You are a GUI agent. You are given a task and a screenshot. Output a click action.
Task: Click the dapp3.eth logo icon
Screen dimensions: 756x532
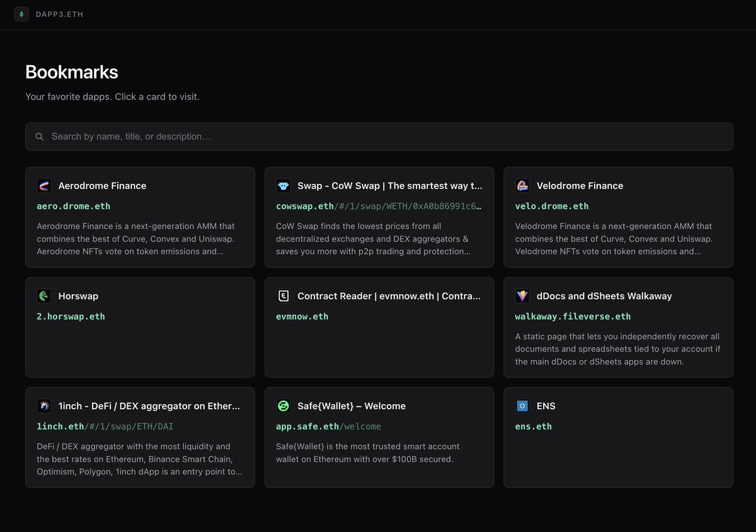[x=21, y=14]
